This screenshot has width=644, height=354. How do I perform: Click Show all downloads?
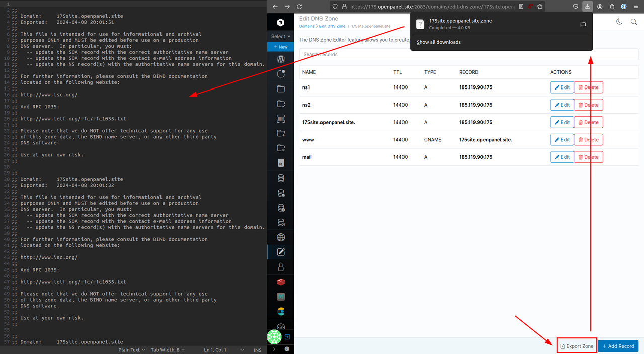[x=439, y=42]
